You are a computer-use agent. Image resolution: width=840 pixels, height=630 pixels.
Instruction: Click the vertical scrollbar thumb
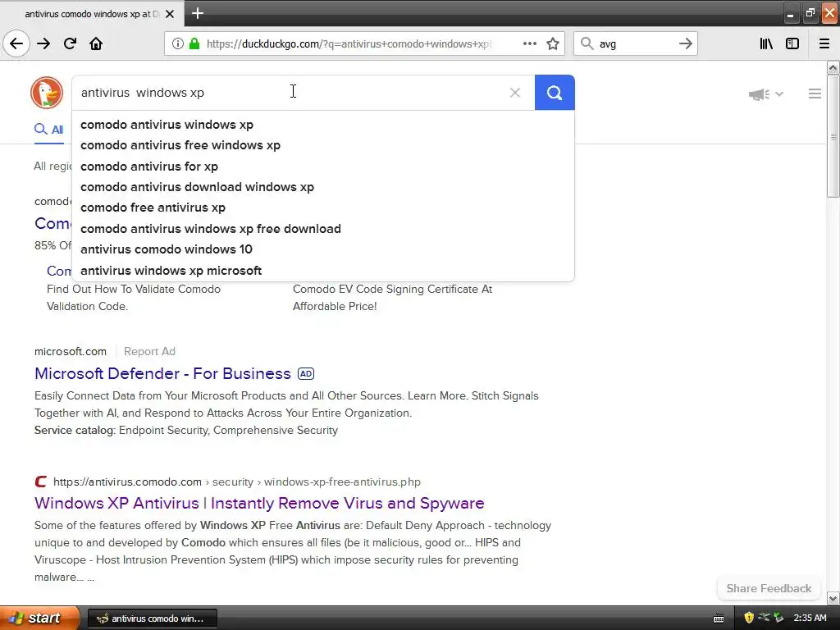(x=833, y=136)
